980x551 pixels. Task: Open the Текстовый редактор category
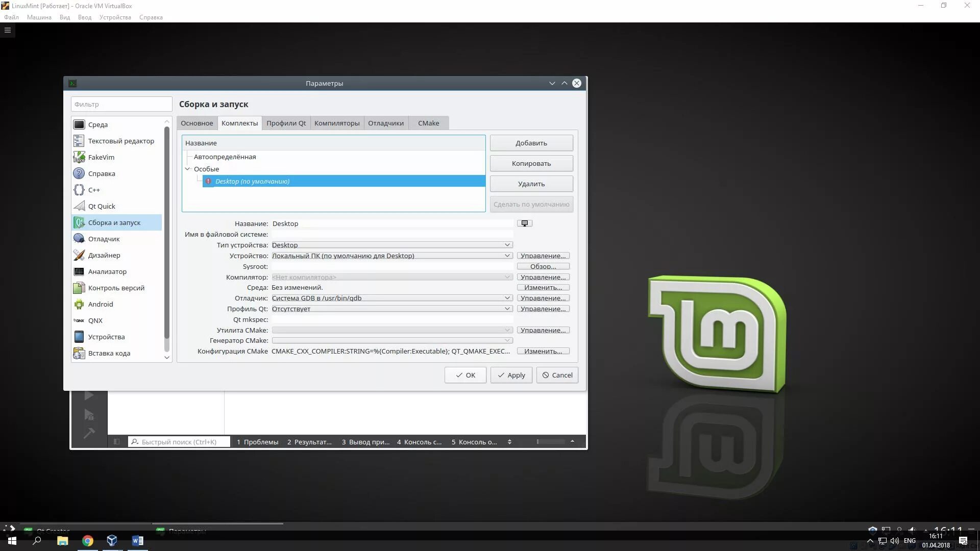click(117, 141)
